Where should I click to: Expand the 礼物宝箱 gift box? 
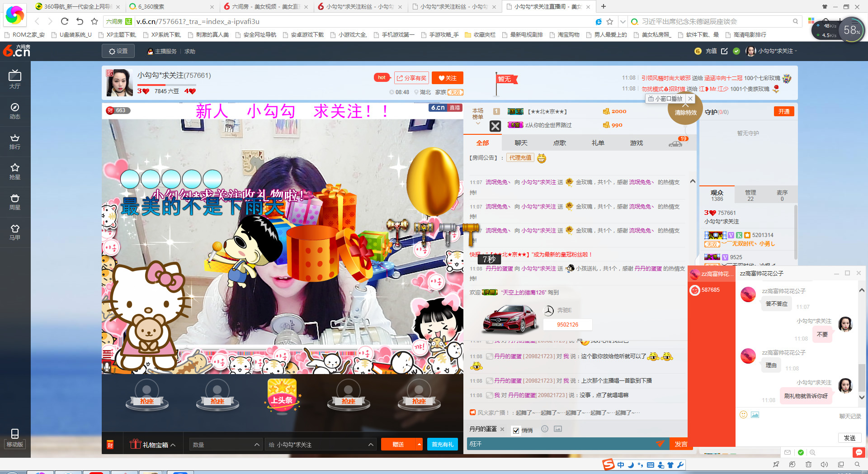pyautogui.click(x=153, y=445)
